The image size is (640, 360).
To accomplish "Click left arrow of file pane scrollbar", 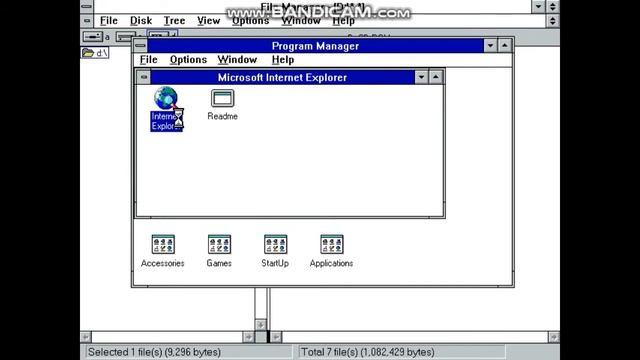I will point(276,337).
